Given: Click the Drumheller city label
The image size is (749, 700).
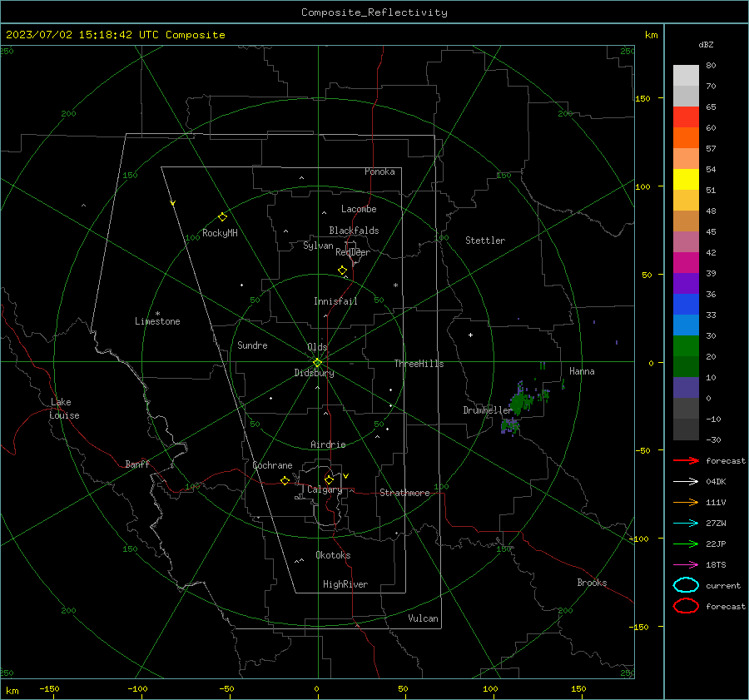Looking at the screenshot, I should pyautogui.click(x=487, y=410).
